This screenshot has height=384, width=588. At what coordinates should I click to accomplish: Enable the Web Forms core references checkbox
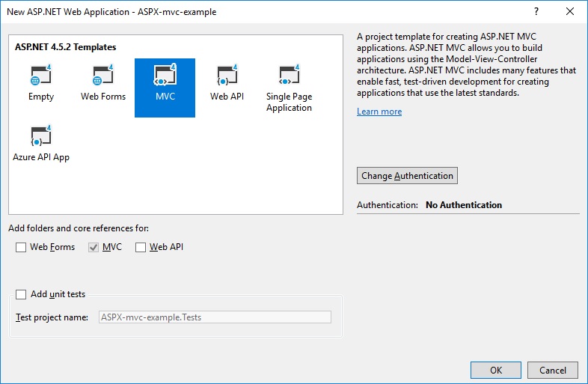point(22,247)
